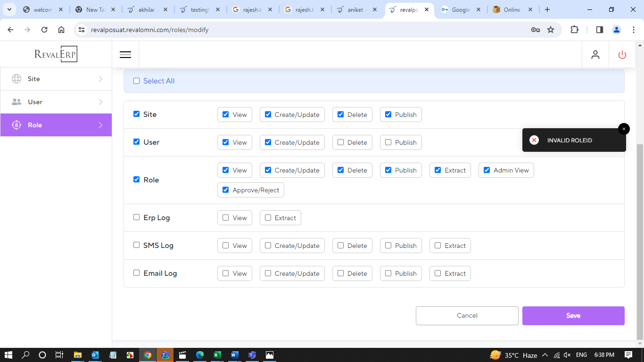Uncheck Approve/Reject for Role
The image size is (644, 362).
[225, 190]
